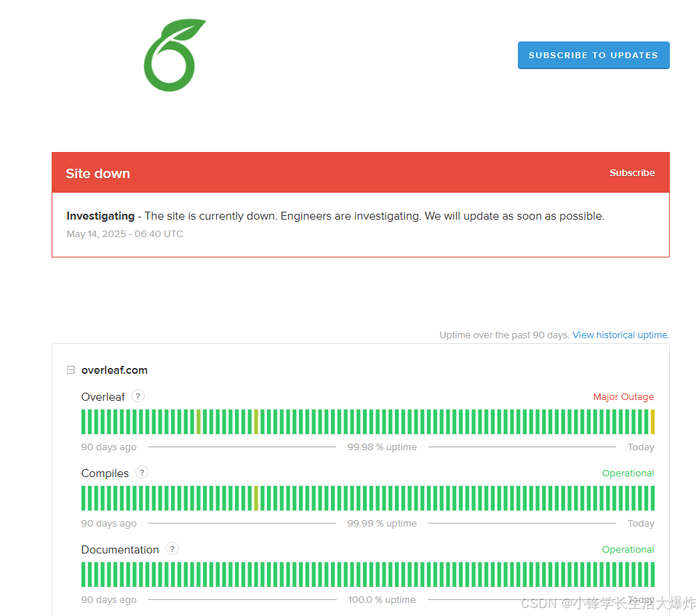Click the 99.98 % uptime label
Screen dimensions: 699x616
tap(382, 447)
